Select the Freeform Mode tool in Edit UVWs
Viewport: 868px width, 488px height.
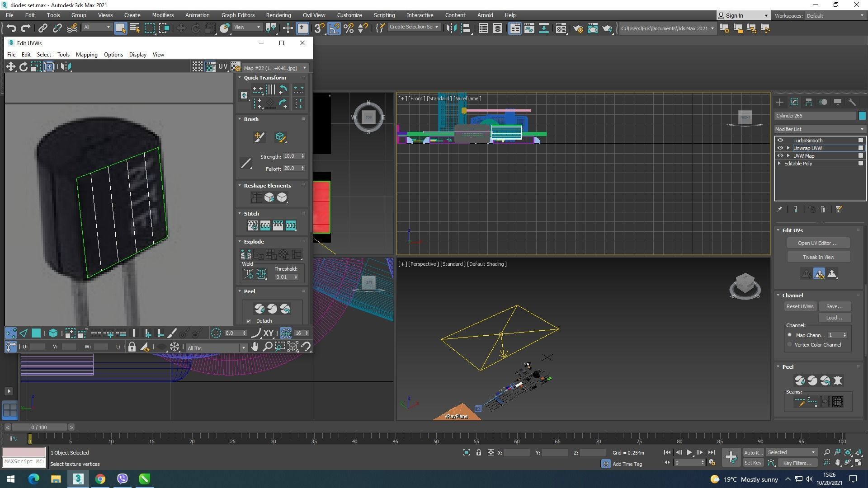point(49,67)
